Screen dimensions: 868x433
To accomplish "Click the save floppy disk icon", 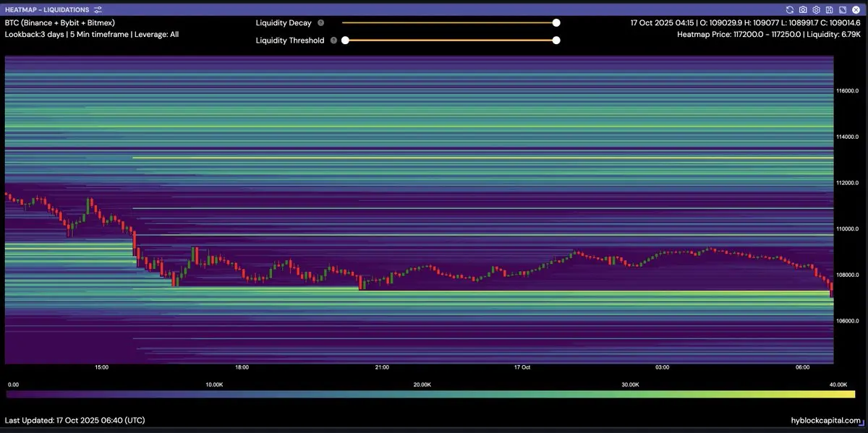I will (829, 10).
